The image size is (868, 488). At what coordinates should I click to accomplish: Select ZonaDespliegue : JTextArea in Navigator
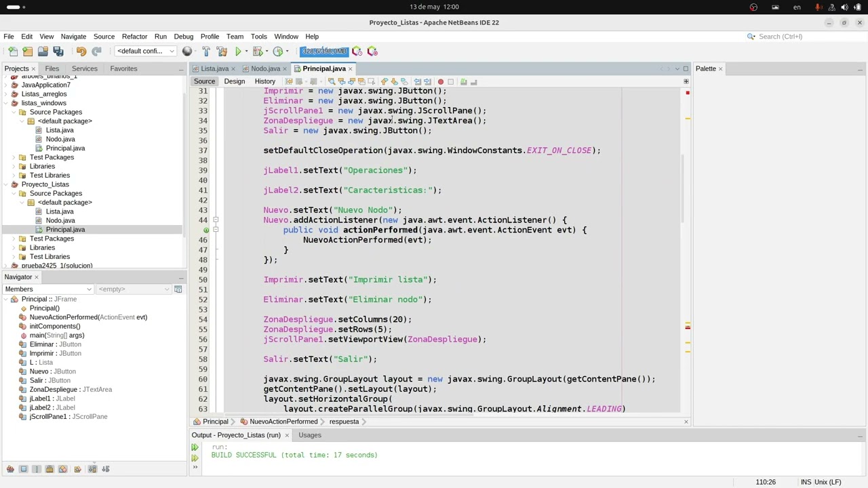click(x=71, y=390)
